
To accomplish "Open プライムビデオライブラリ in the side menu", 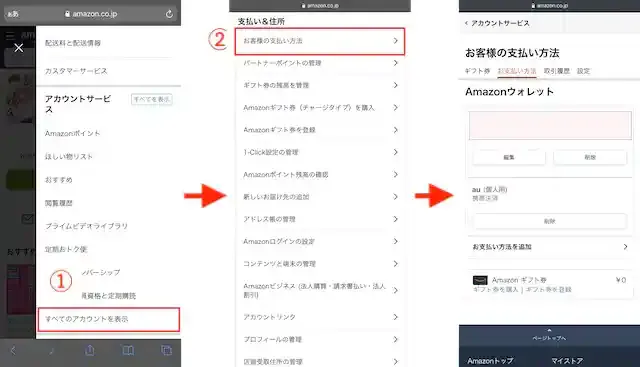I will pyautogui.click(x=87, y=226).
